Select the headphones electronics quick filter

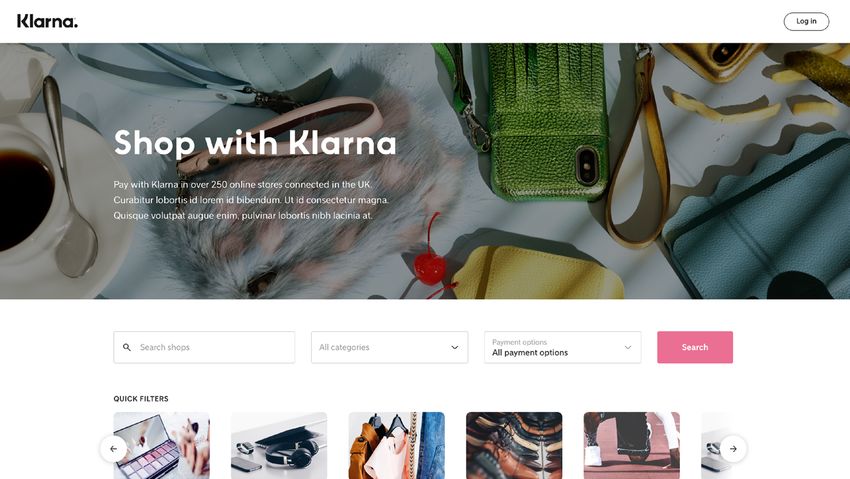click(x=279, y=445)
